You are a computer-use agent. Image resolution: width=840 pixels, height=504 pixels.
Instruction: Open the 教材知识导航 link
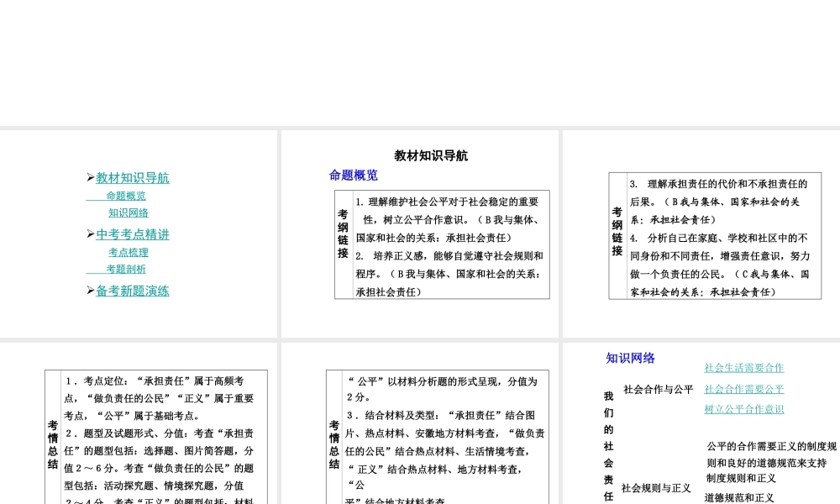point(133,178)
